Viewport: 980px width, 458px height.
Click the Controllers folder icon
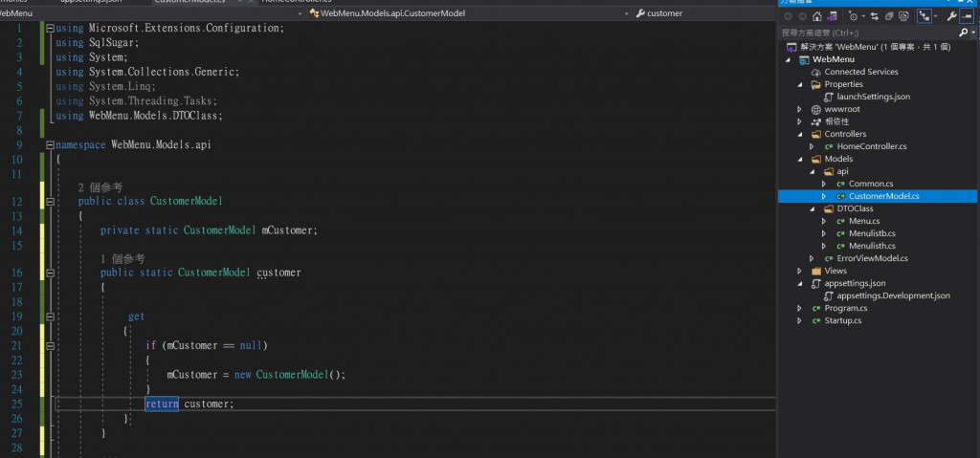[815, 134]
